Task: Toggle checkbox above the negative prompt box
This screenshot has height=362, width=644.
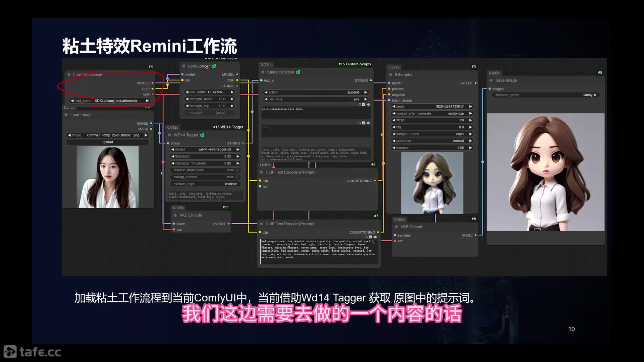Action: pyautogui.click(x=370, y=237)
